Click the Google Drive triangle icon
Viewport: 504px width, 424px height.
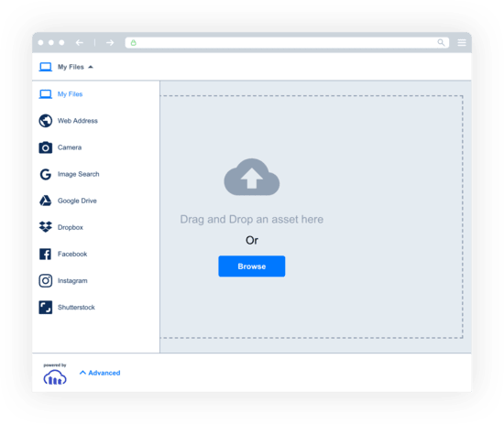click(45, 201)
